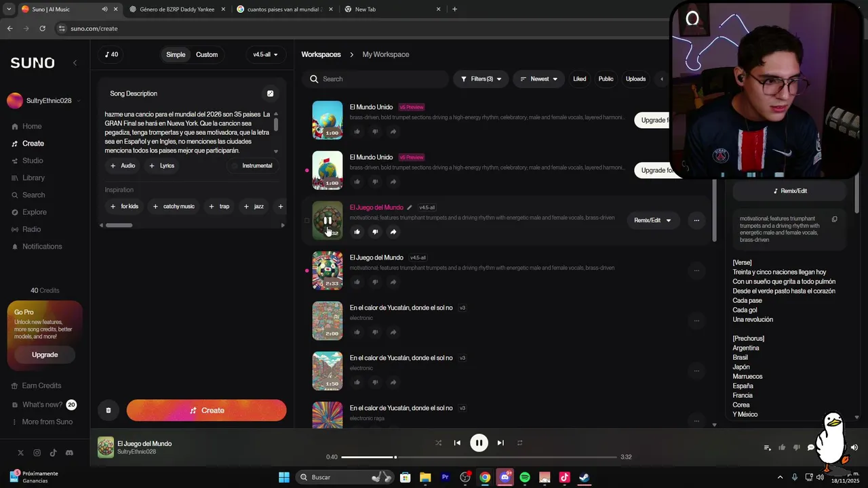Expand the Song Description box icon
The image size is (868, 488).
270,94
